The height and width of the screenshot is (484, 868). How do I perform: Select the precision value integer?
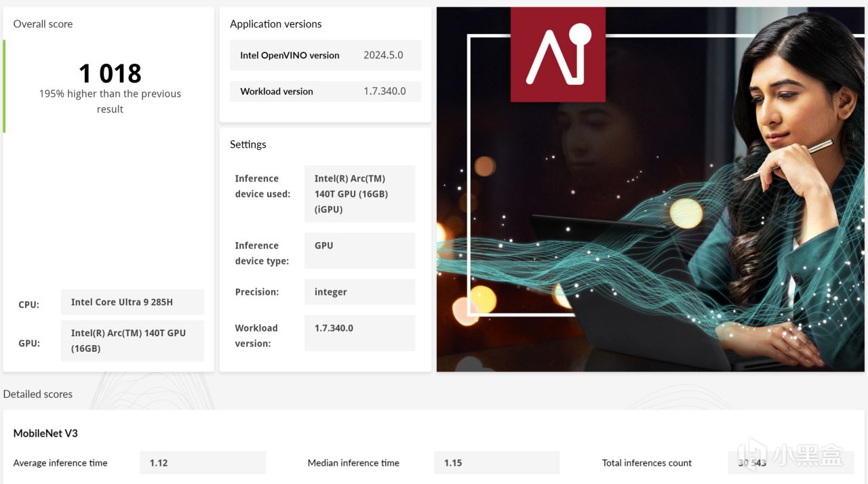click(x=359, y=292)
